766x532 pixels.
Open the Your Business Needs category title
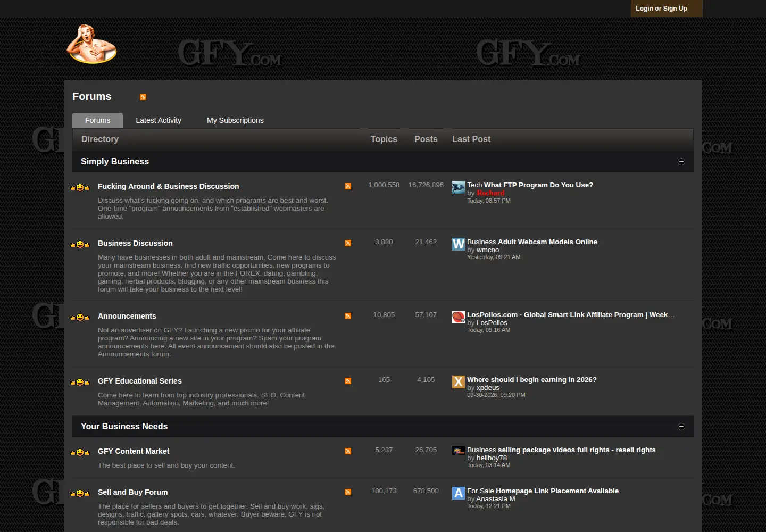pyautogui.click(x=124, y=427)
